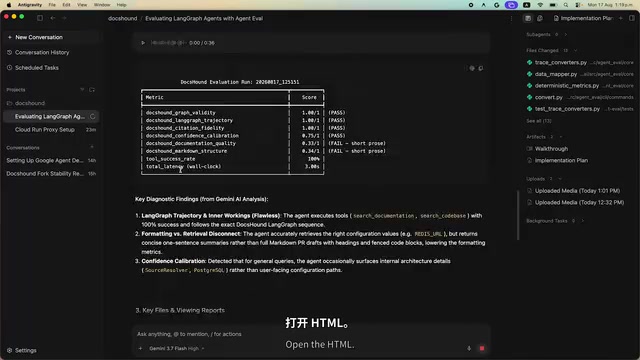
Task: Select Cloud Run Proxy Setup conversation
Action: (x=51, y=130)
